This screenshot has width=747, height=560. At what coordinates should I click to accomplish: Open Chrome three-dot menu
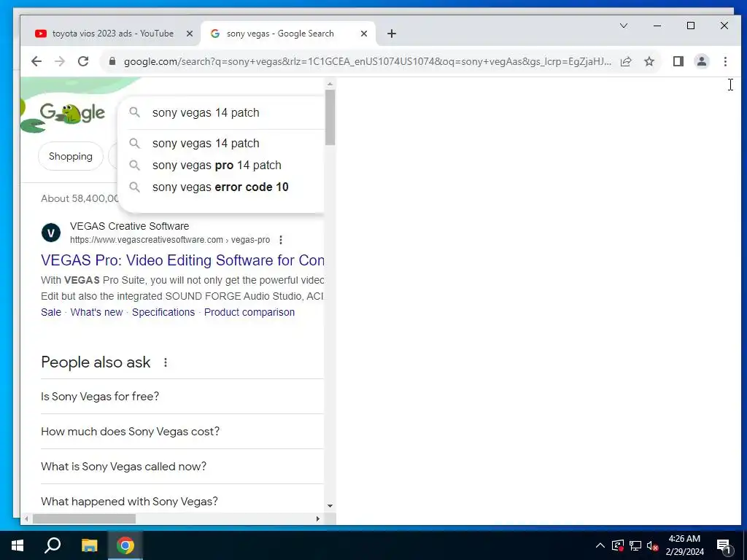tap(725, 61)
